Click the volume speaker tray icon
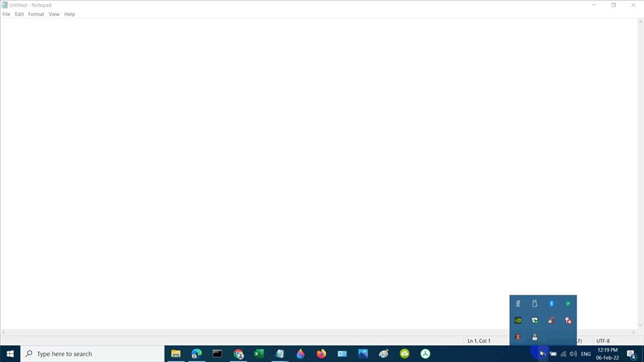The width and height of the screenshot is (644, 362). tap(574, 354)
